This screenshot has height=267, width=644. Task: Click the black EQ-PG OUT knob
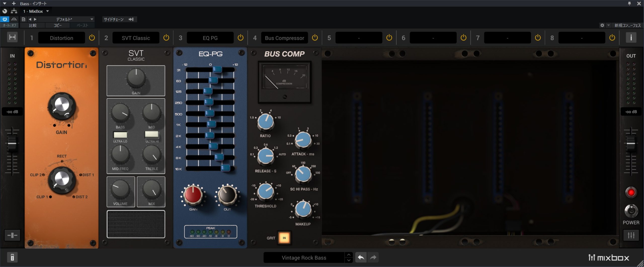[x=227, y=195]
